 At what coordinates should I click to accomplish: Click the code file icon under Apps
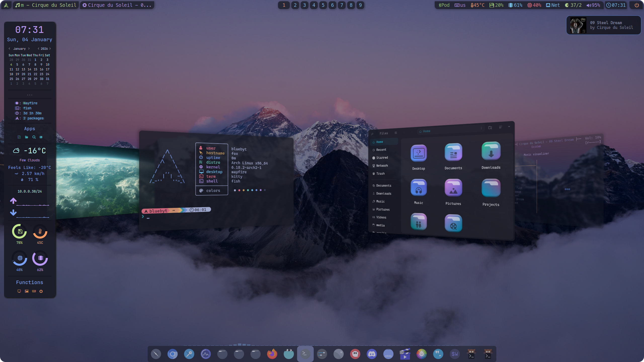(19, 137)
